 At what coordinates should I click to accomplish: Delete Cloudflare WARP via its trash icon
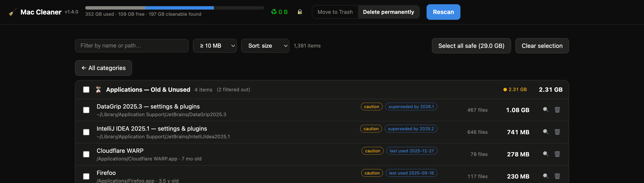(x=557, y=154)
